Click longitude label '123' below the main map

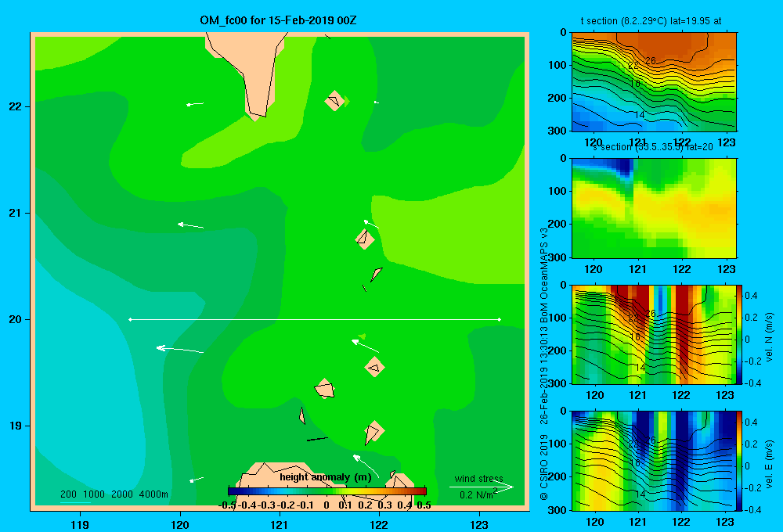[479, 524]
